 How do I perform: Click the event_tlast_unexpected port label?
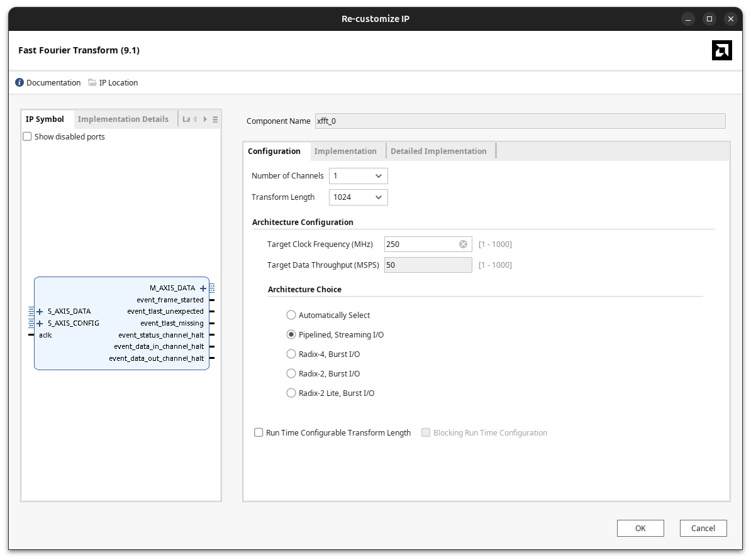pos(165,312)
